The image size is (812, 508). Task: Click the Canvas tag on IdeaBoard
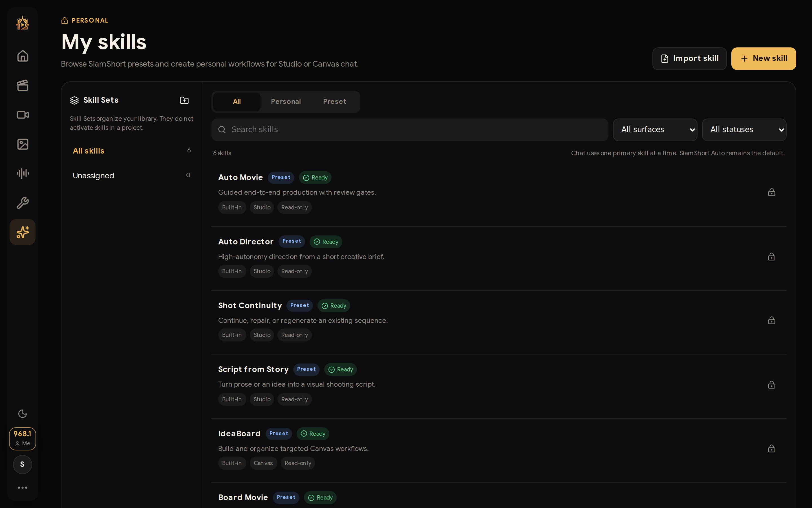click(x=263, y=463)
